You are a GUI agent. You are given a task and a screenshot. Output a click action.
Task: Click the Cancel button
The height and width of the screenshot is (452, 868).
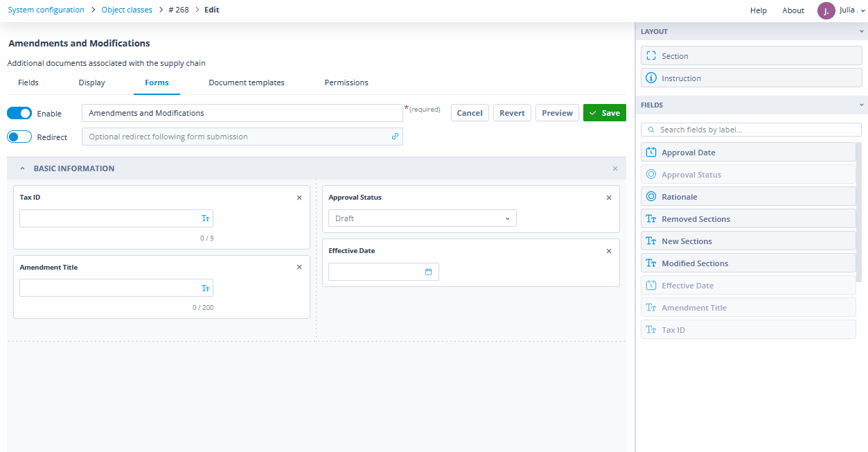tap(470, 113)
